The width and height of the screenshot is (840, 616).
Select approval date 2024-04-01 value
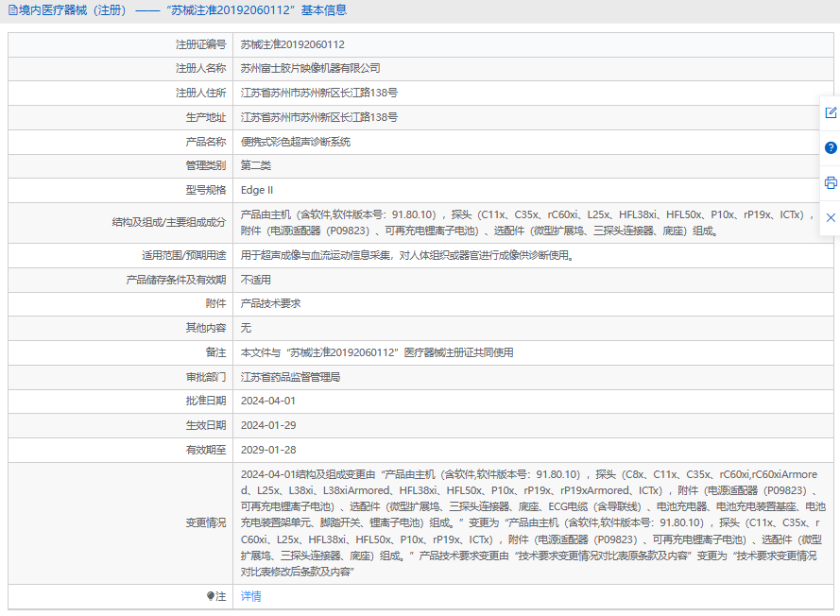tap(267, 401)
